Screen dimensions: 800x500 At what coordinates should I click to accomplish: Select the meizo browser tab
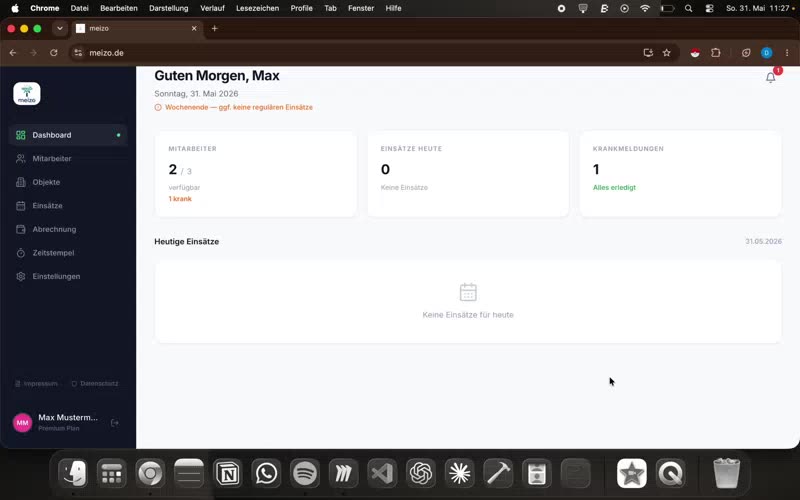136,29
